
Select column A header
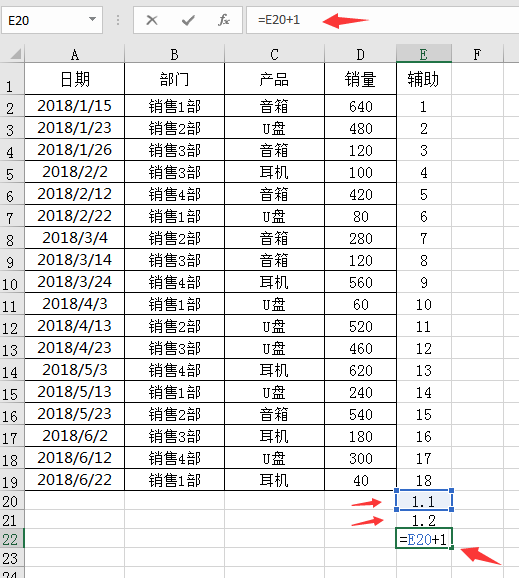coord(74,54)
